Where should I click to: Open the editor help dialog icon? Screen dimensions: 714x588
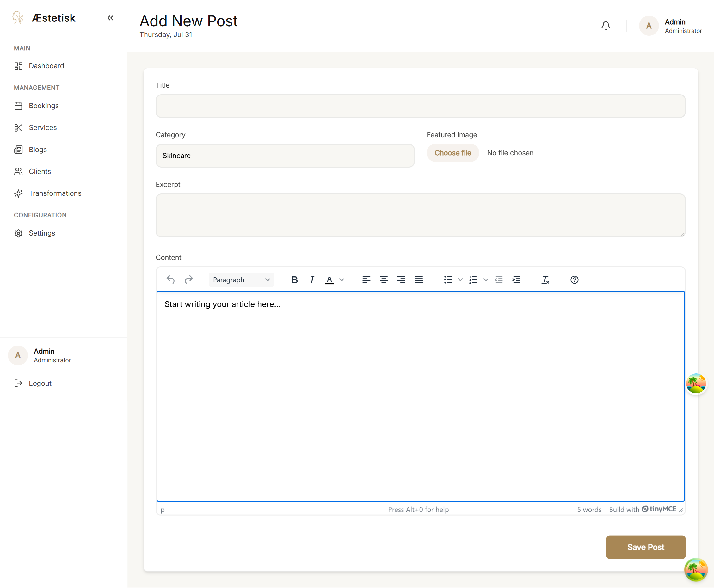pos(574,279)
